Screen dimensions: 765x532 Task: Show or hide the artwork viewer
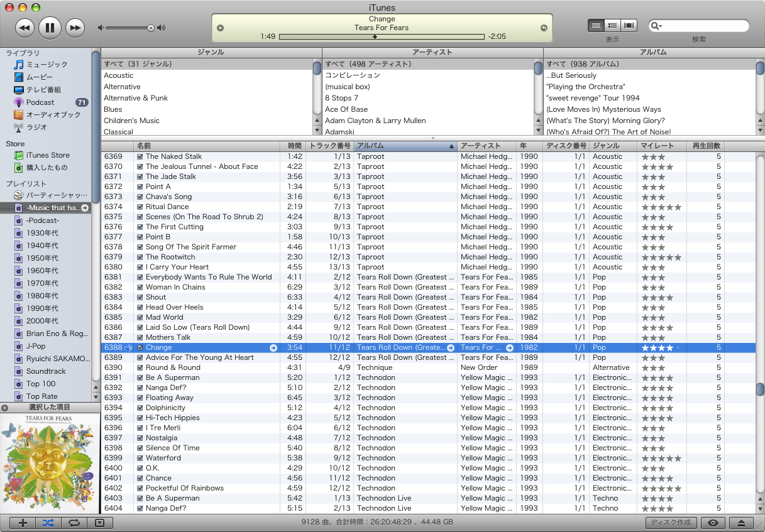point(99,523)
